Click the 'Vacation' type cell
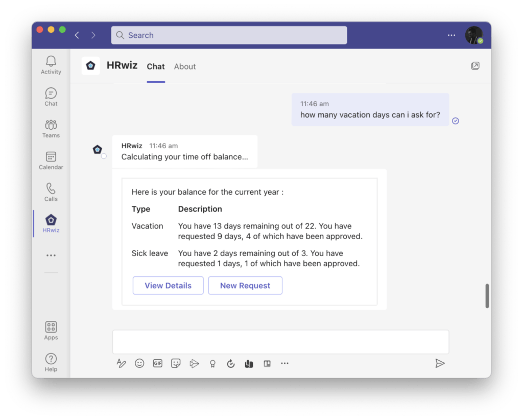This screenshot has height=420, width=523. 148,226
